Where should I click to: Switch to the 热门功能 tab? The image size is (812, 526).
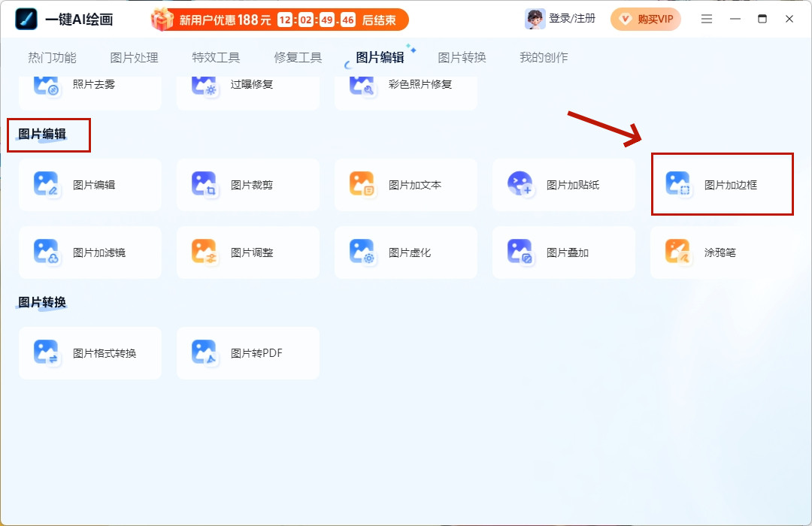click(52, 57)
